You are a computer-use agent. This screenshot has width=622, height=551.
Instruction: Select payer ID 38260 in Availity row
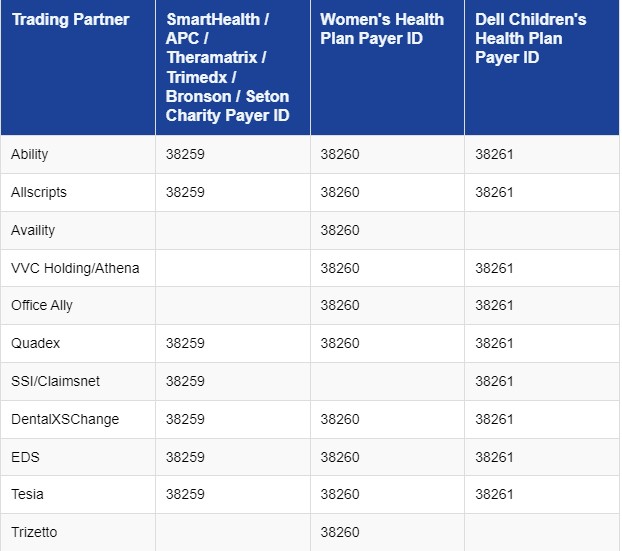coord(340,230)
